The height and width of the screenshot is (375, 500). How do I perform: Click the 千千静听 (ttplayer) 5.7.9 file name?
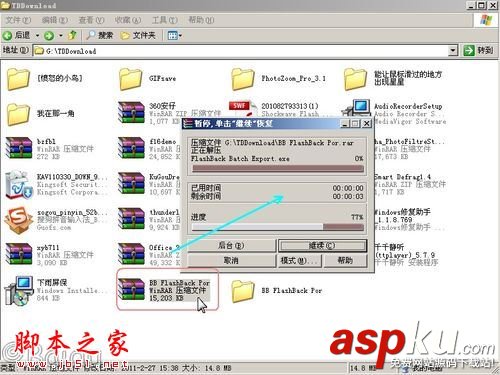click(405, 251)
